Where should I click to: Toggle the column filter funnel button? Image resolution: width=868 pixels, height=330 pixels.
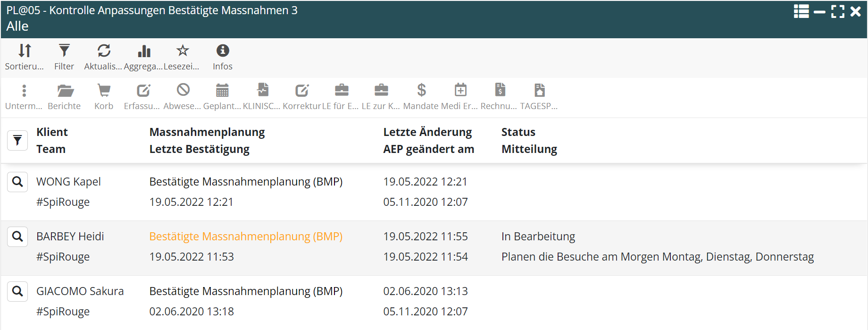[17, 140]
